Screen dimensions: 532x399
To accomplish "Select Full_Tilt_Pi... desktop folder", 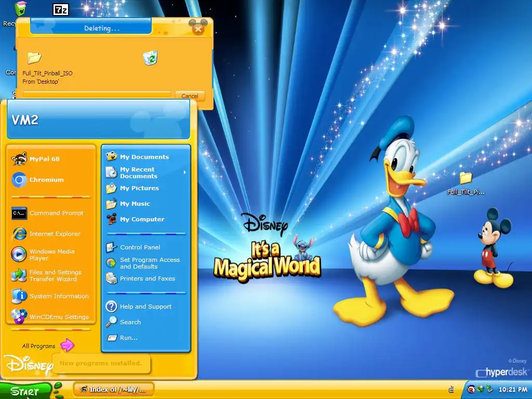I will pos(466,183).
